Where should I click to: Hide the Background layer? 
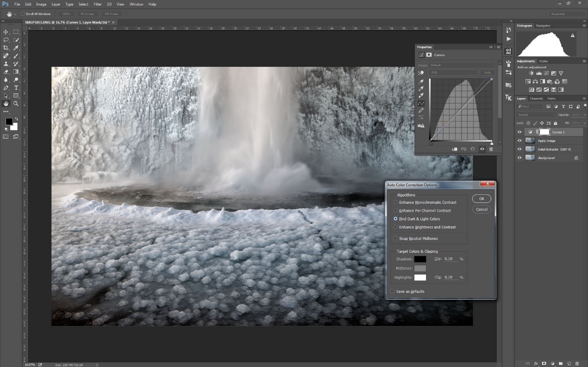[x=519, y=158]
